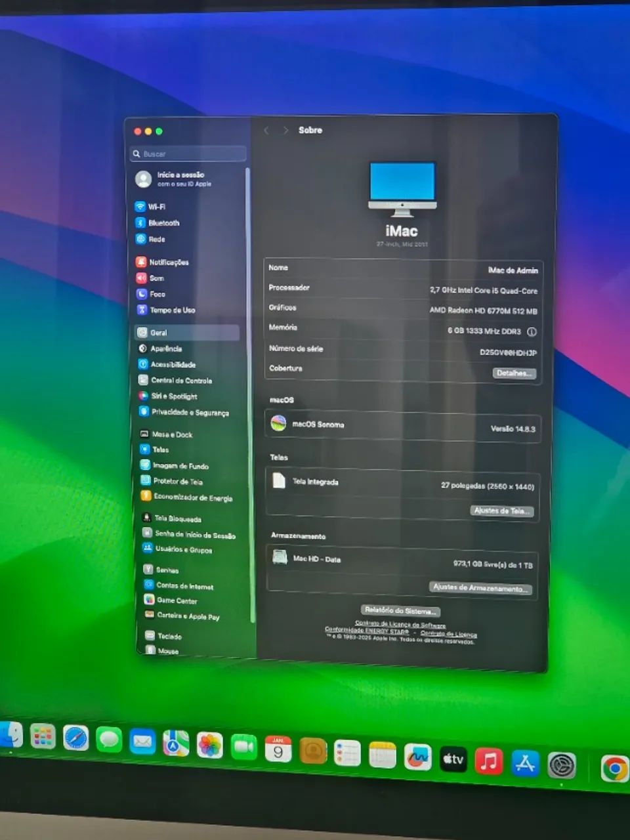Image resolution: width=630 pixels, height=840 pixels.
Task: Open Wi-Fi settings in the sidebar
Action: tap(156, 206)
